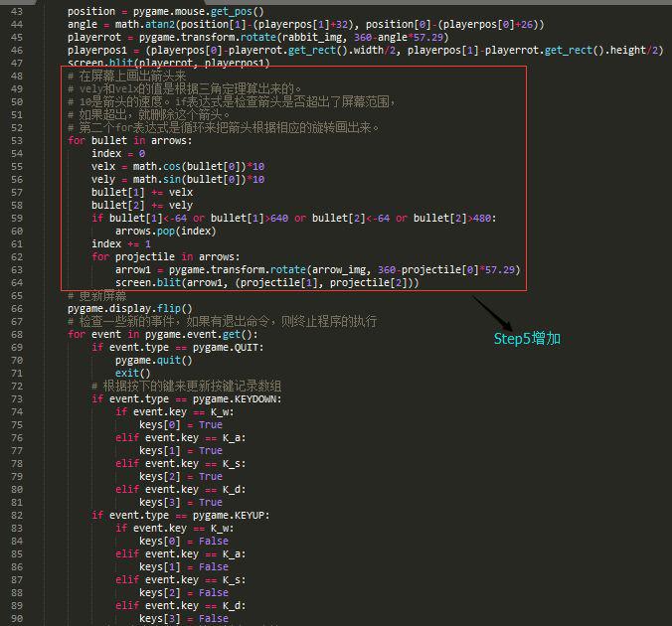Click 'elif event.key == K_s:' on line 78

click(181, 463)
